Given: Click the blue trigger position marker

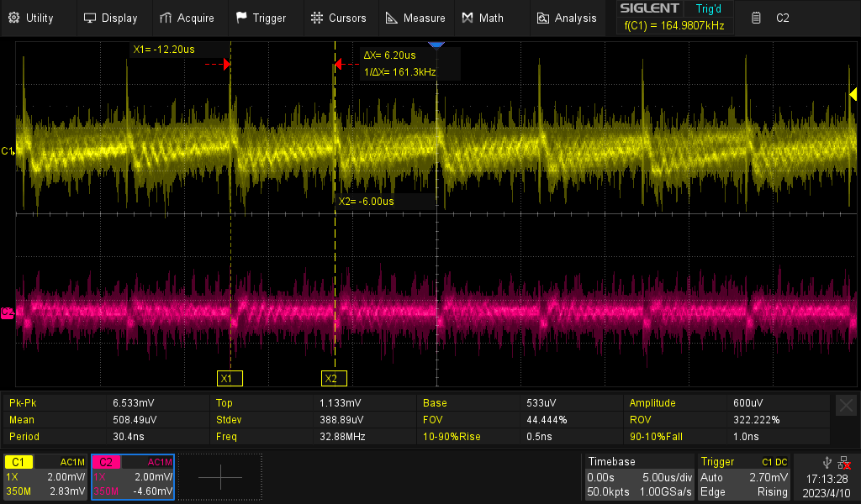Looking at the screenshot, I should pyautogui.click(x=436, y=45).
